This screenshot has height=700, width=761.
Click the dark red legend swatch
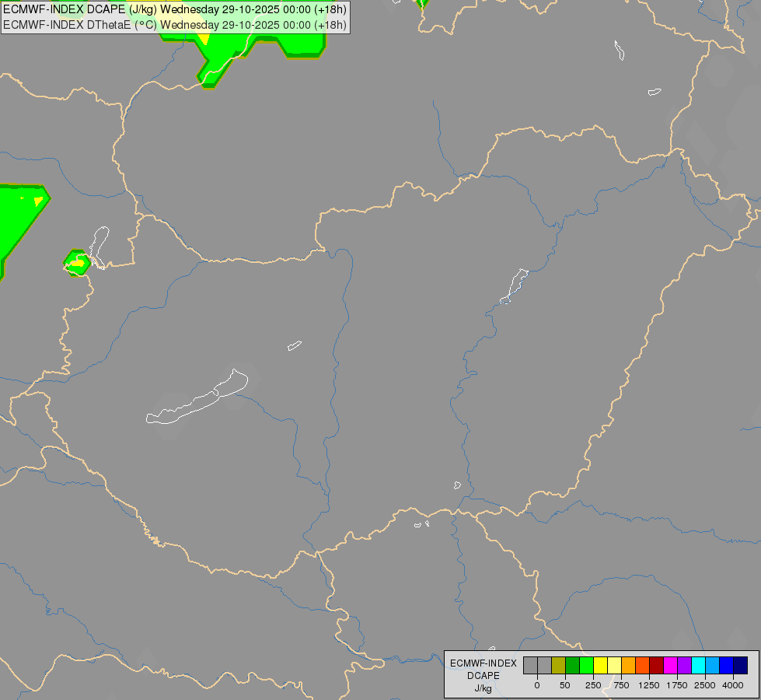pos(657,666)
